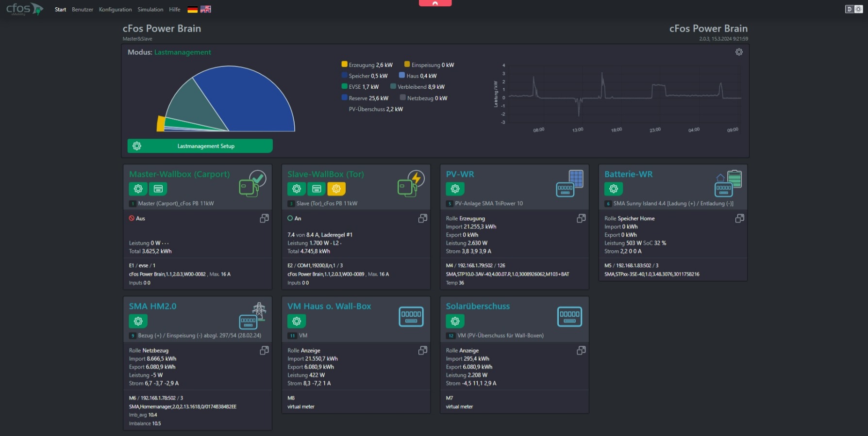Click Temp 36 reading in PV-WR
868x436 pixels.
coord(455,283)
